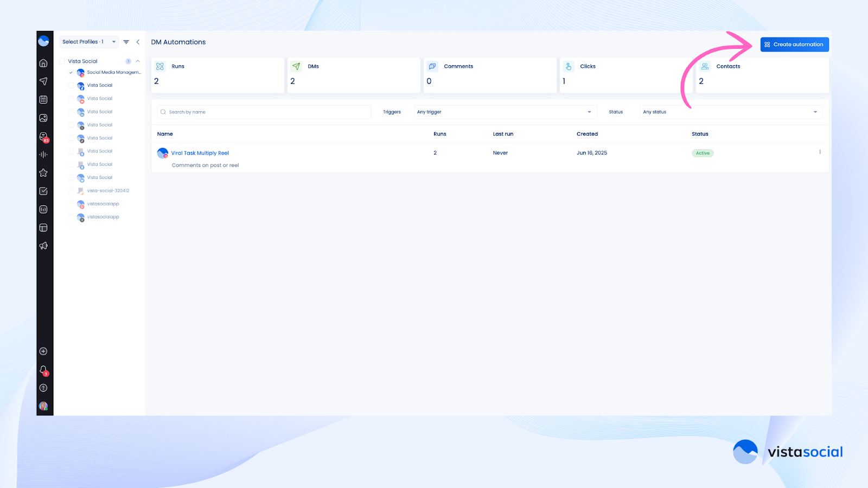
Task: Open the Select Profiles dropdown
Action: pos(89,42)
